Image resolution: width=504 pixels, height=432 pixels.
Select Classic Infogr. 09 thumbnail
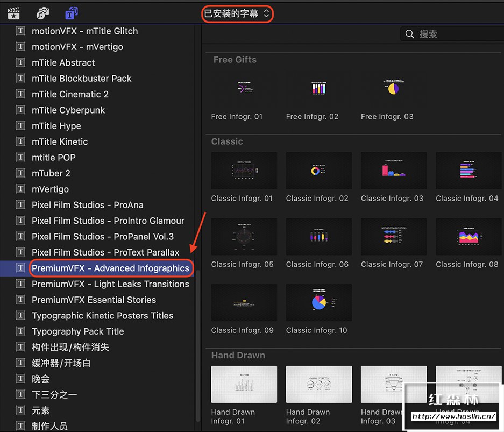tap(244, 302)
